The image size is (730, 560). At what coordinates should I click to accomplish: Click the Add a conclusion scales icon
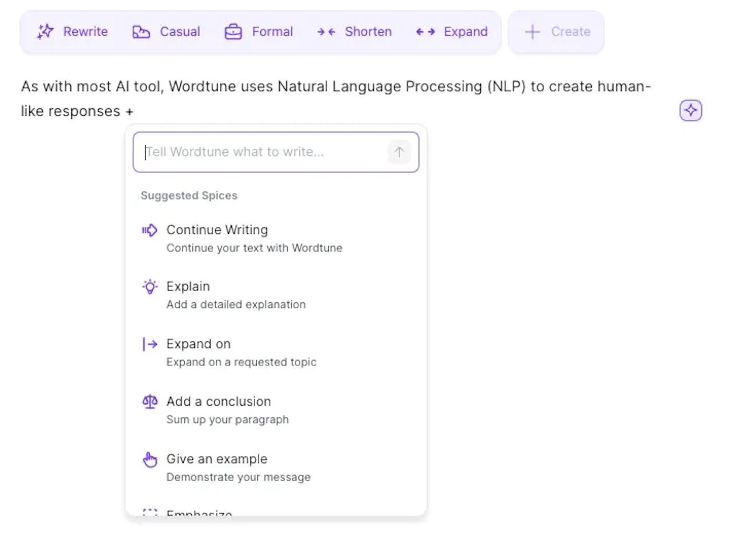click(150, 402)
